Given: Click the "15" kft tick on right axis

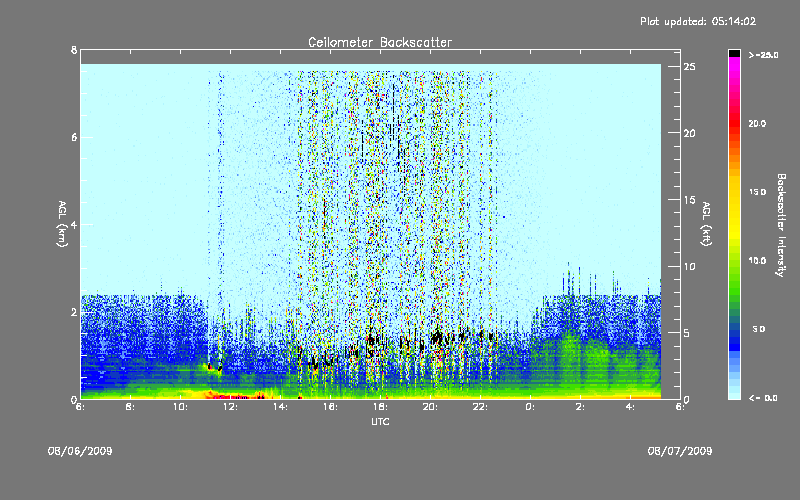Looking at the screenshot, I should 690,200.
